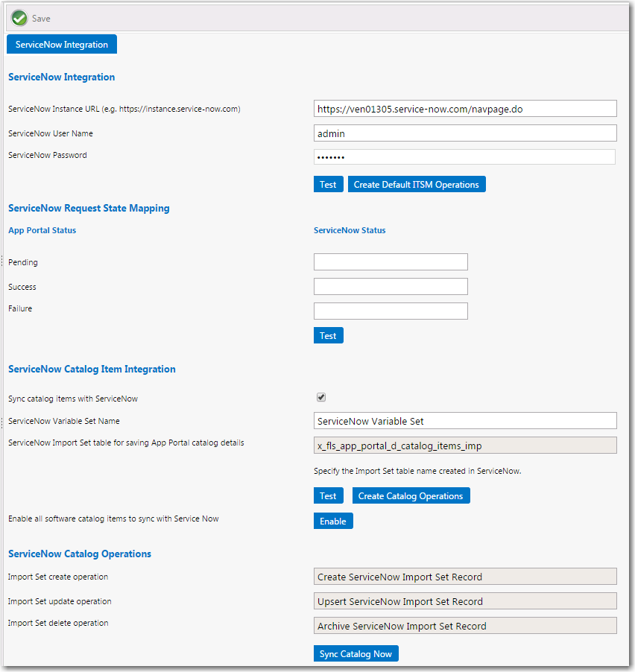
Task: Edit the ServiceNow Variable Set Name field
Action: pos(465,421)
